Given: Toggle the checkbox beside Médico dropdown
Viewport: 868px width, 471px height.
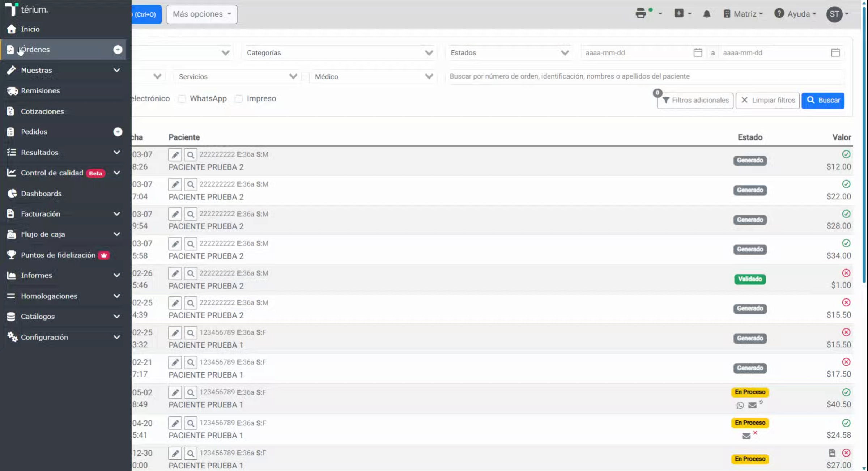Looking at the screenshot, I should pos(306,77).
